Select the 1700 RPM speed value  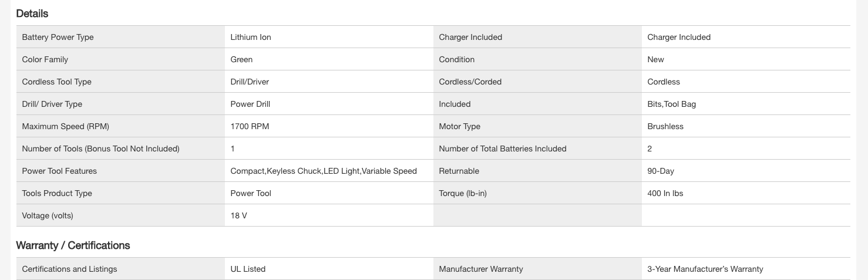pos(250,126)
